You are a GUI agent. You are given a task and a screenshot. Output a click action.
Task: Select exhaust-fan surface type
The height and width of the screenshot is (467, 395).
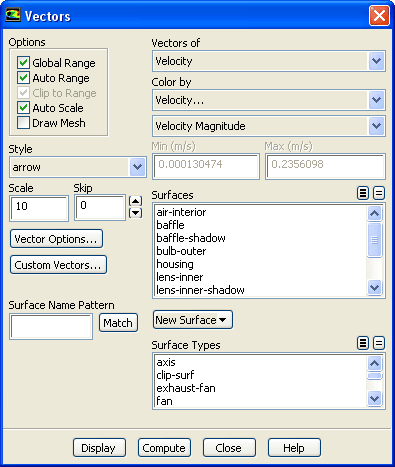(x=260, y=388)
